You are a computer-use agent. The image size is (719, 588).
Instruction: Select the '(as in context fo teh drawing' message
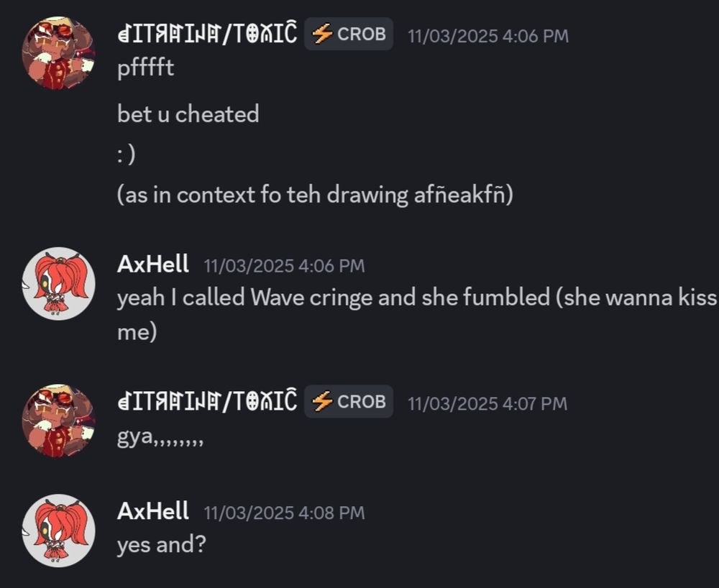coord(315,195)
